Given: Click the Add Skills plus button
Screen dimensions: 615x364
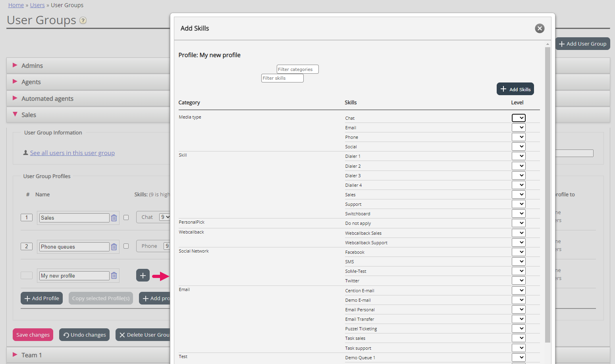Looking at the screenshot, I should 515,89.
